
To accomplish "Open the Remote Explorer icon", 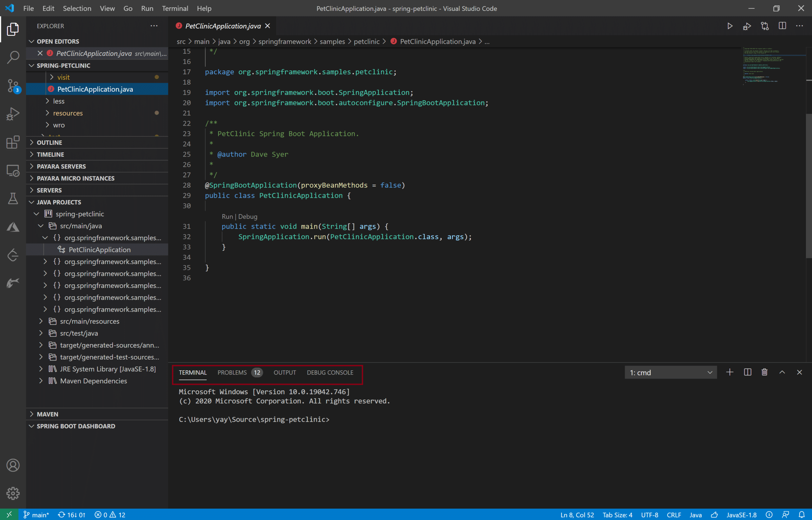I will [x=13, y=171].
